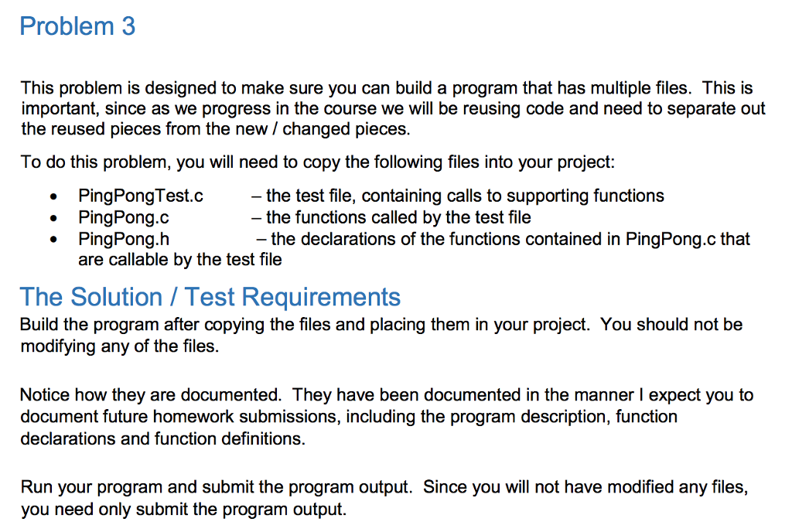Click the PingPong.h file name

pyautogui.click(x=124, y=239)
